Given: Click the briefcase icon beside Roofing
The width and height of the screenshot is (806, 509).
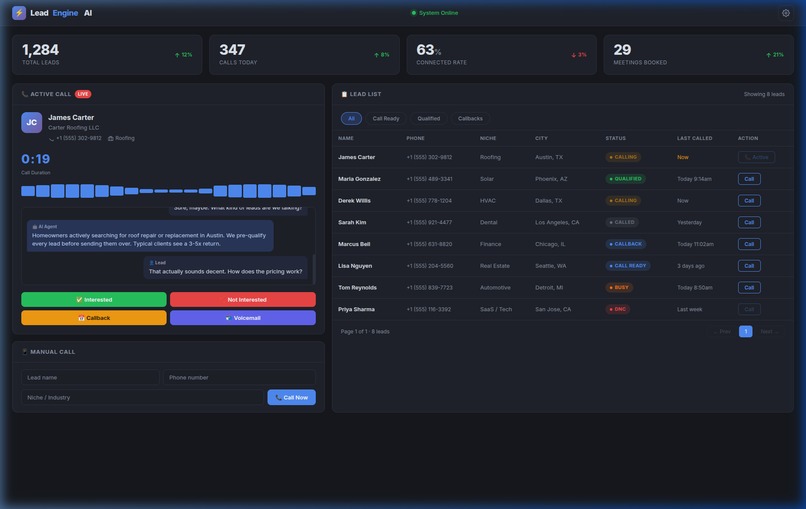Looking at the screenshot, I should pos(111,138).
